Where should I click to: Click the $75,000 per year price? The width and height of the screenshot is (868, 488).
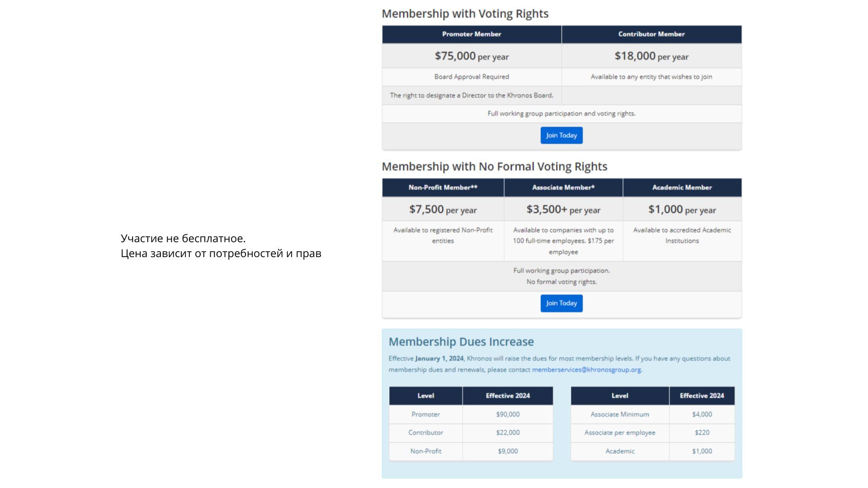(x=472, y=56)
